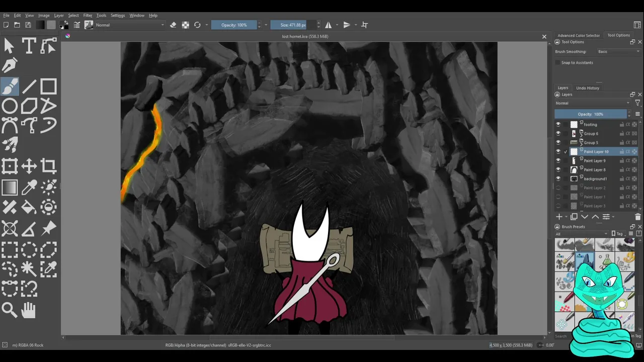
Task: Select the Color Sampler eyedropper tool
Action: click(x=29, y=187)
